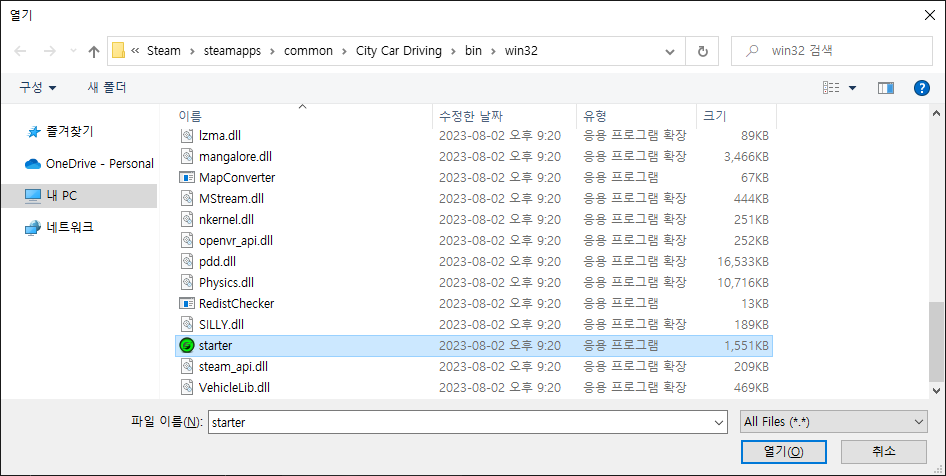
Task: Open the view options dropdown arrow
Action: (x=852, y=88)
